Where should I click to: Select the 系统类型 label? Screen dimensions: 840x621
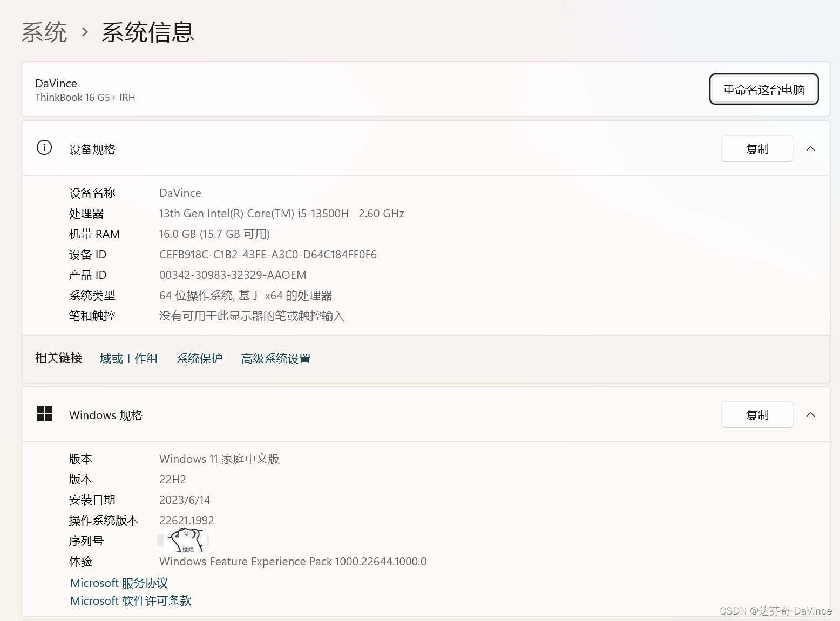(x=92, y=296)
